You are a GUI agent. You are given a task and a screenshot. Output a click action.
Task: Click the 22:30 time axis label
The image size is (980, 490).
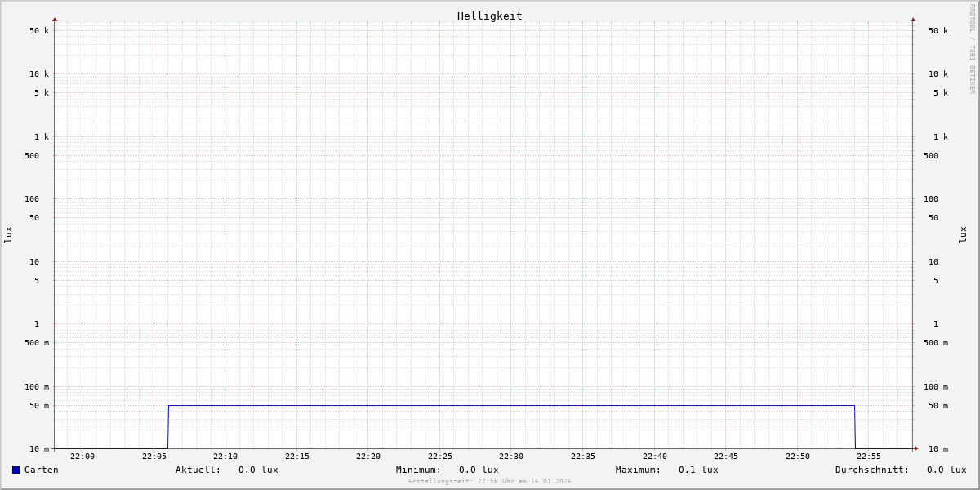[511, 457]
